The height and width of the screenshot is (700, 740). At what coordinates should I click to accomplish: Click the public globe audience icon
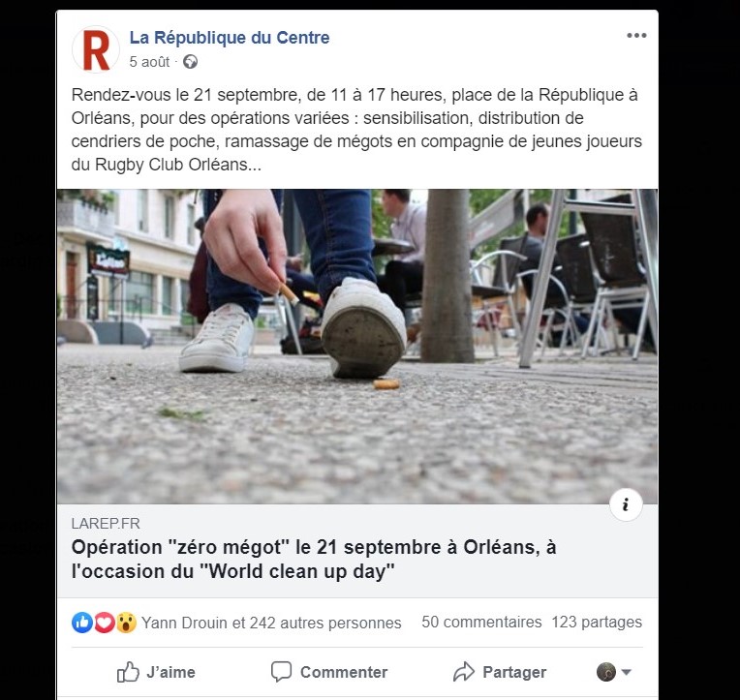pos(190,62)
